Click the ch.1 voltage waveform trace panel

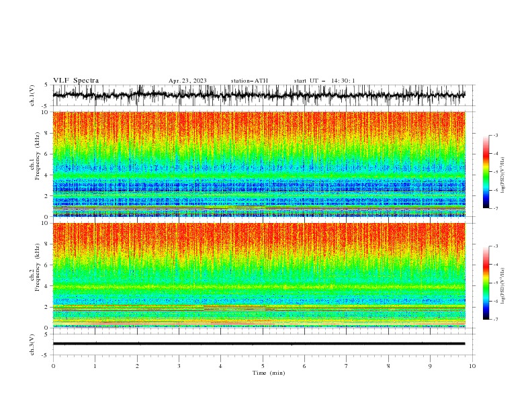pyautogui.click(x=263, y=95)
